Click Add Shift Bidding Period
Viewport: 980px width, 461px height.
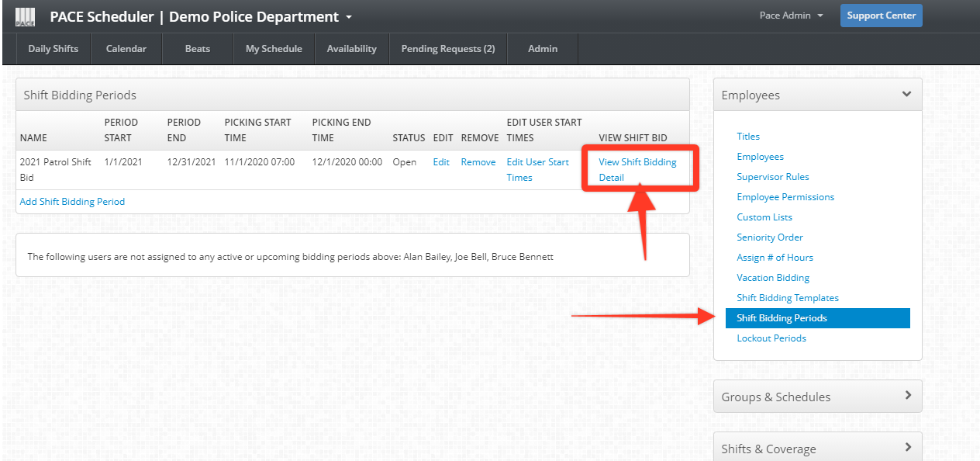pyautogui.click(x=72, y=201)
